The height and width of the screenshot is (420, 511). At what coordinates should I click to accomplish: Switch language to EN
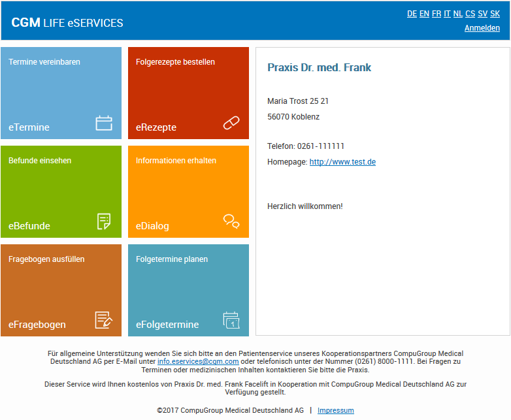tap(424, 14)
